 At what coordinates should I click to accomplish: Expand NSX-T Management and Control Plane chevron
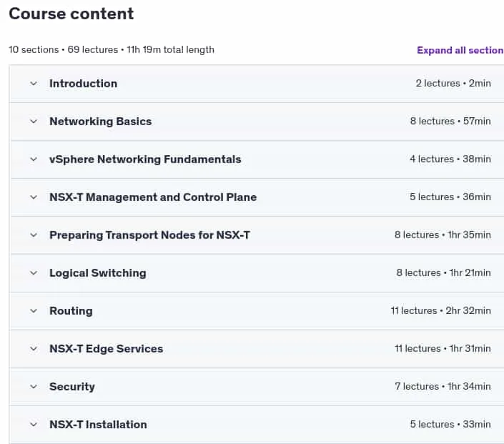coord(34,197)
